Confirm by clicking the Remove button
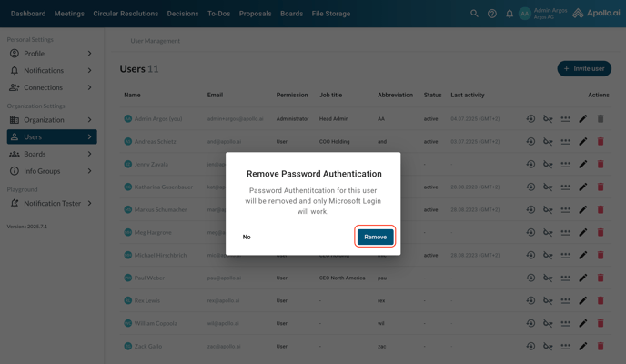The image size is (626, 364). pyautogui.click(x=375, y=237)
